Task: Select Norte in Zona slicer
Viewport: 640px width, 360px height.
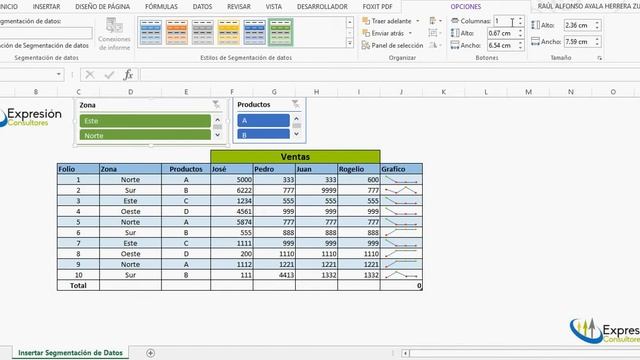Action: [145, 135]
